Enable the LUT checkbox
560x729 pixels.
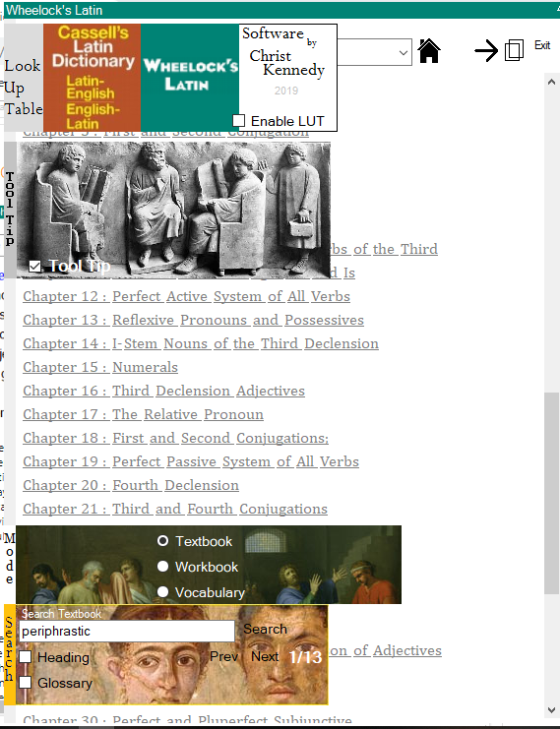238,120
